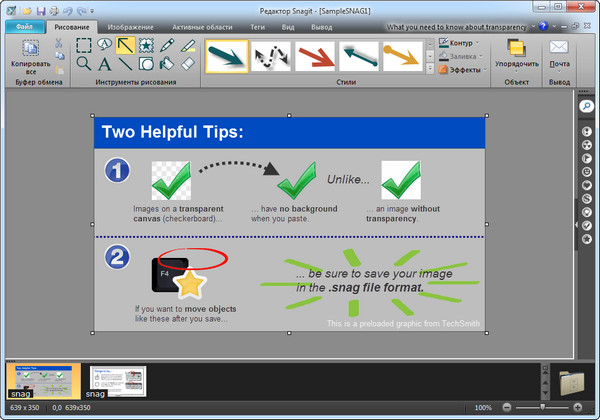
Task: Open the Файл menu button
Action: point(25,27)
